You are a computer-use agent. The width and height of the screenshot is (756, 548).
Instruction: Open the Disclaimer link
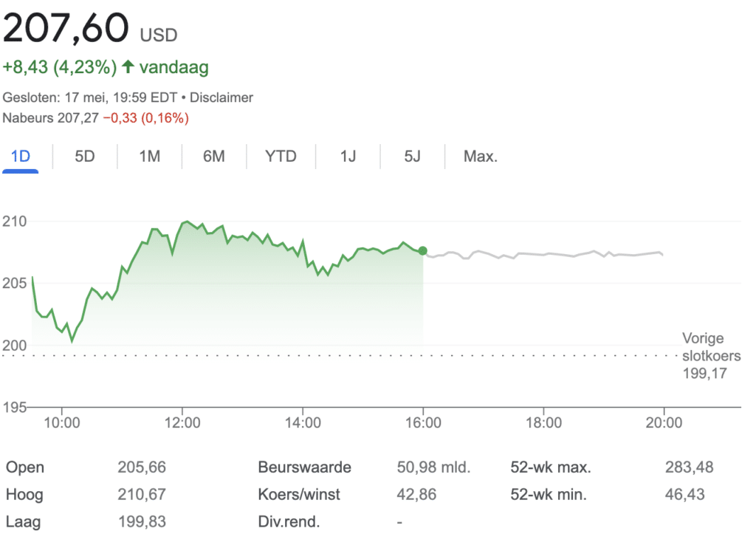point(221,97)
